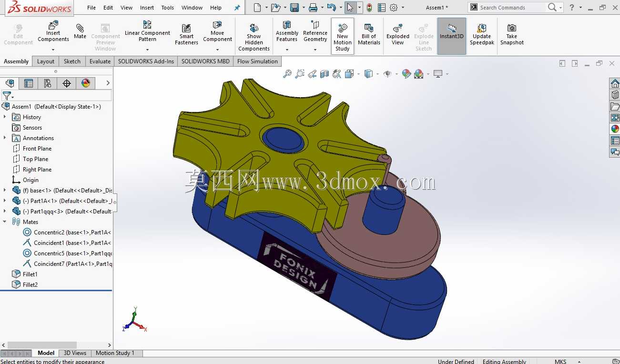Open the Mate tool
This screenshot has height=364, width=620.
80,31
